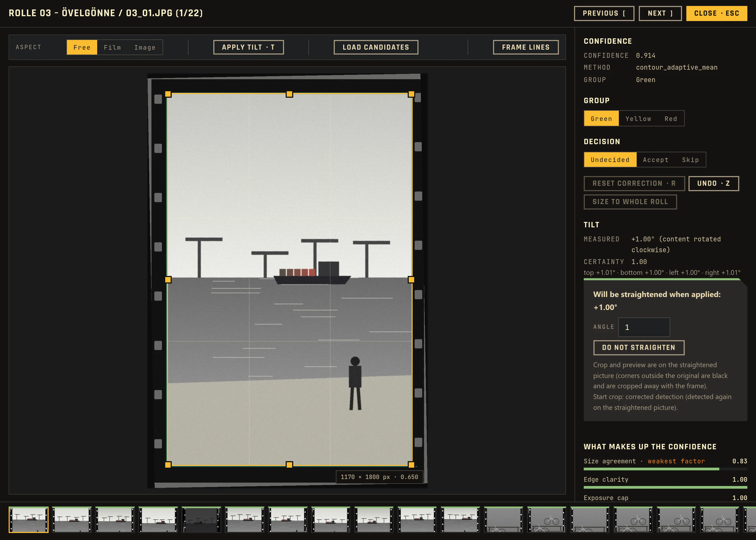Click the left-middle crop edge handle

(x=168, y=280)
